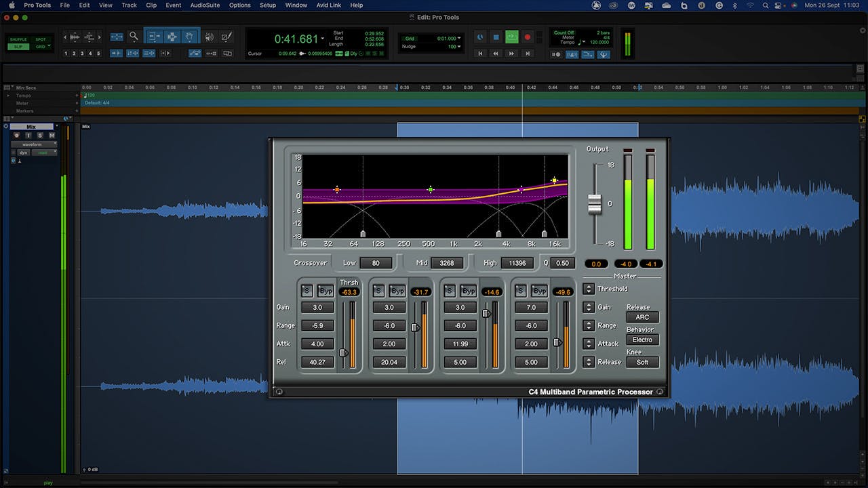Click the red Record transport button
Viewport: 868px width, 488px height.
point(528,37)
